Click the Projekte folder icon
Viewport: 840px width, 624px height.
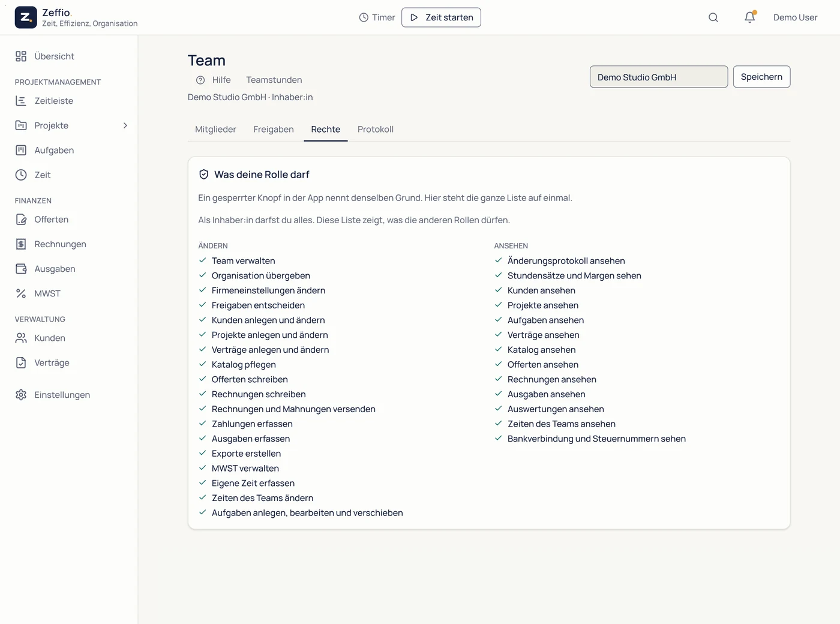click(21, 125)
